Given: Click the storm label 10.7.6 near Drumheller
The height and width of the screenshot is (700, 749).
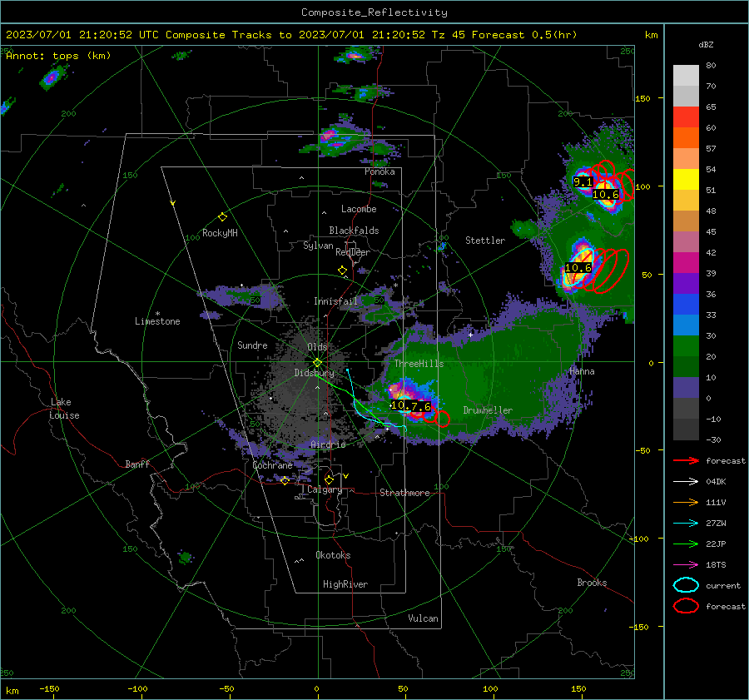Looking at the screenshot, I should (411, 406).
